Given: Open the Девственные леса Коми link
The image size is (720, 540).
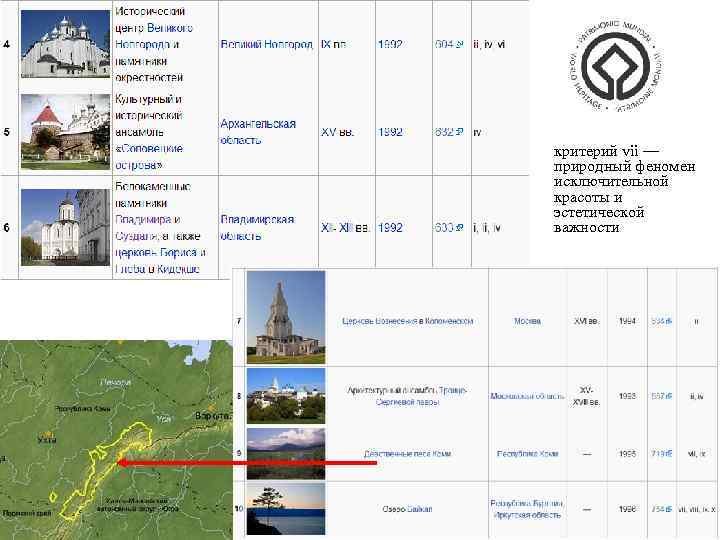Looking at the screenshot, I should [407, 454].
